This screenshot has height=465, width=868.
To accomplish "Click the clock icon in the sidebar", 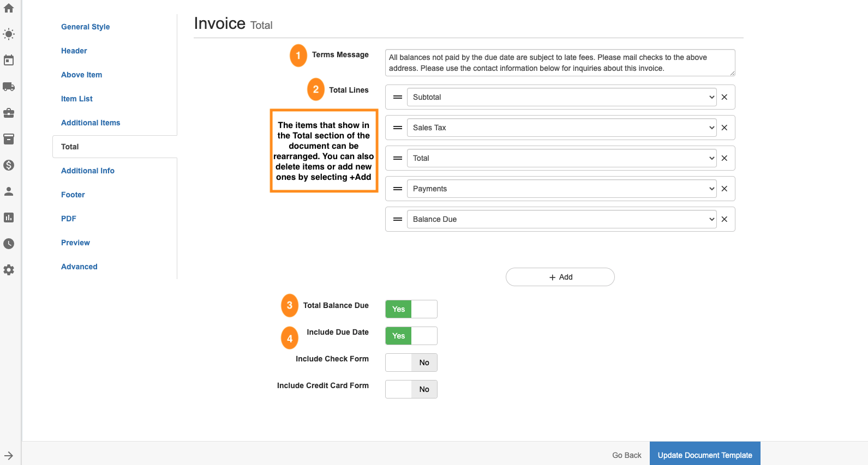I will (9, 244).
